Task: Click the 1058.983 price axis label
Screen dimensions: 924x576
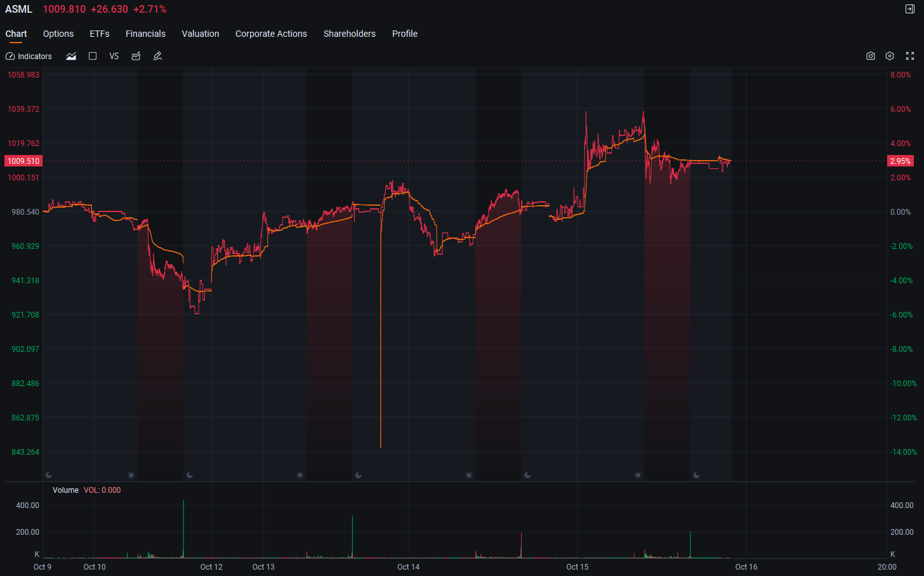Action: pyautogui.click(x=23, y=75)
